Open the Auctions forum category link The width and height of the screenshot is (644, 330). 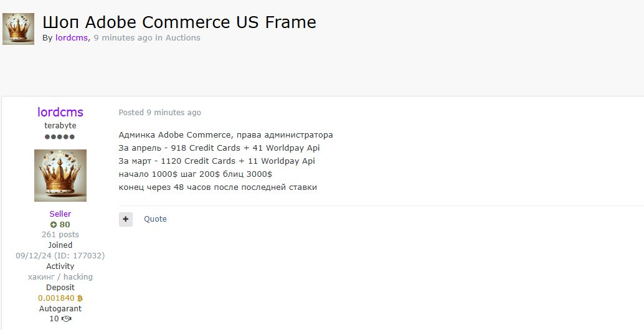(x=182, y=38)
